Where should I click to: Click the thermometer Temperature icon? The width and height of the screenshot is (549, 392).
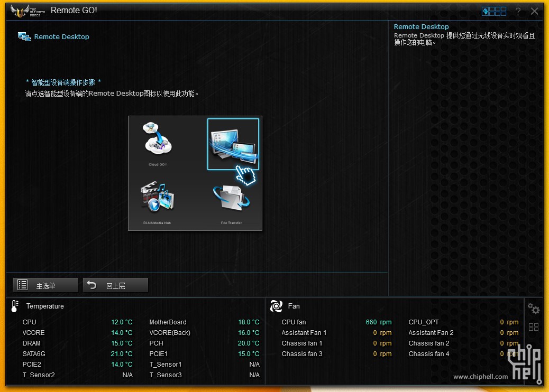click(14, 306)
